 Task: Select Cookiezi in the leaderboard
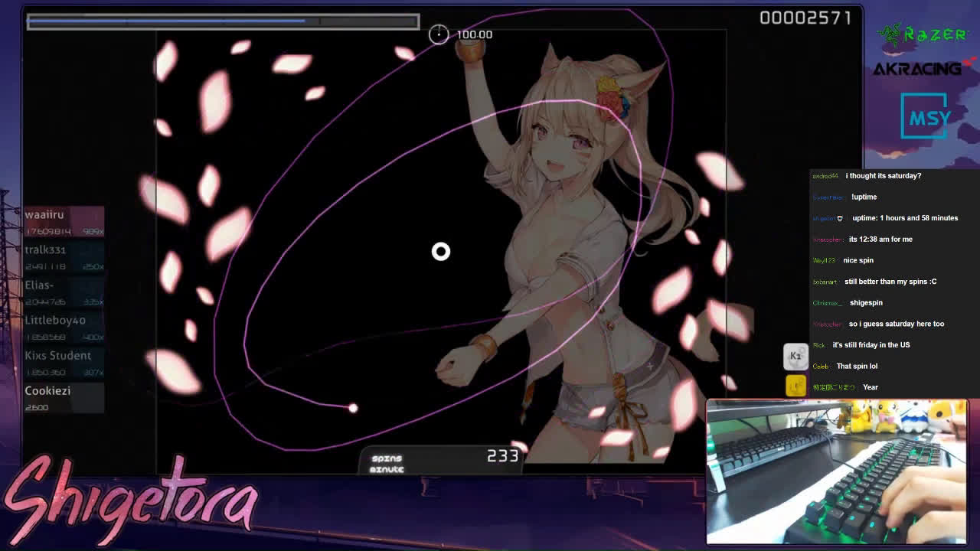click(64, 398)
